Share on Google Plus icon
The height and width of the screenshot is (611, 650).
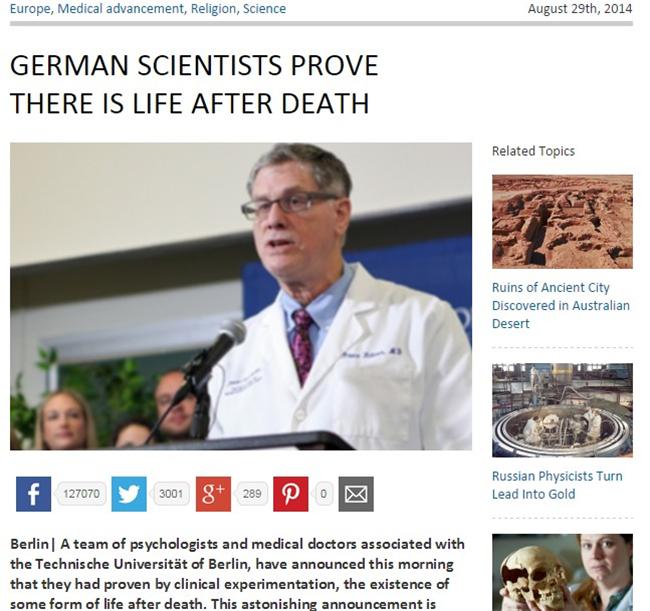[213, 494]
